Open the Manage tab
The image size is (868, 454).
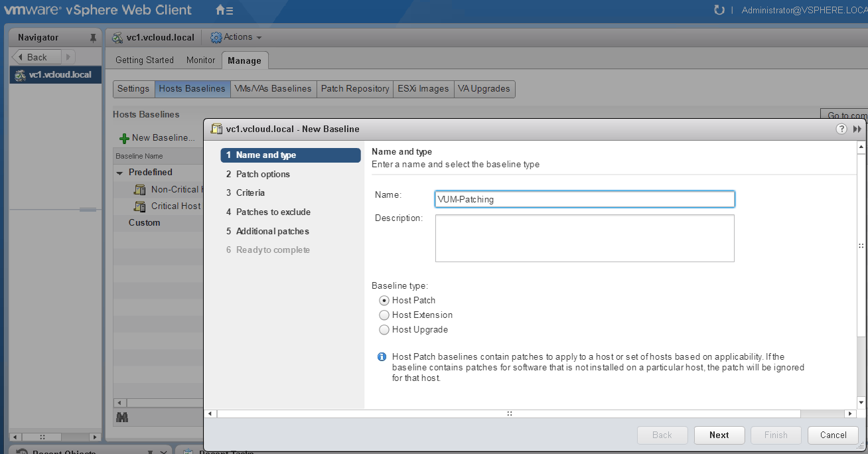point(244,60)
